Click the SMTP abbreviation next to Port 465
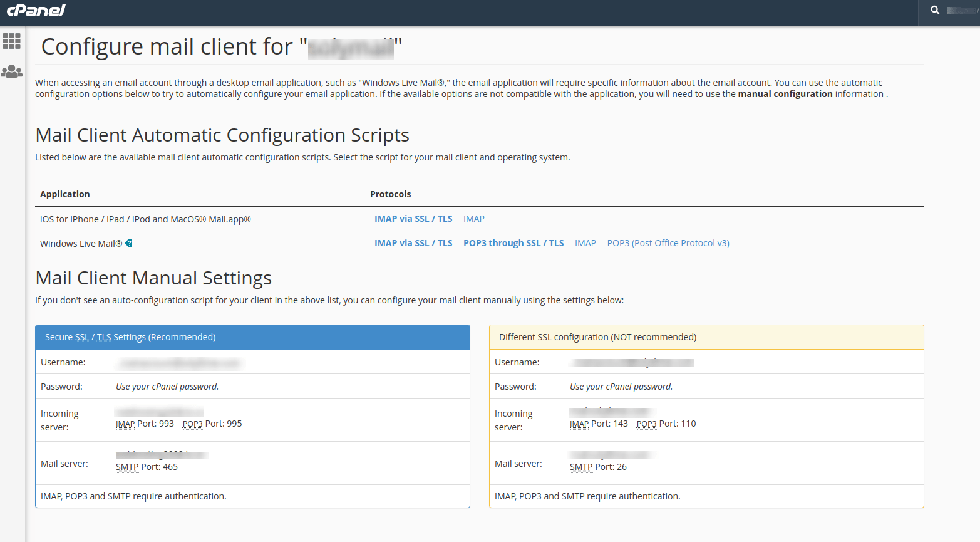The image size is (980, 542). 127,467
